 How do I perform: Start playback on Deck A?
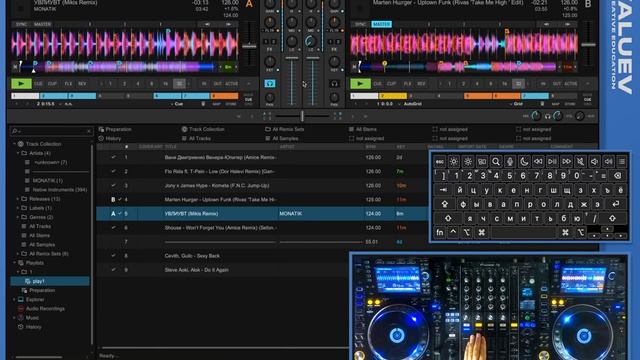[21, 84]
